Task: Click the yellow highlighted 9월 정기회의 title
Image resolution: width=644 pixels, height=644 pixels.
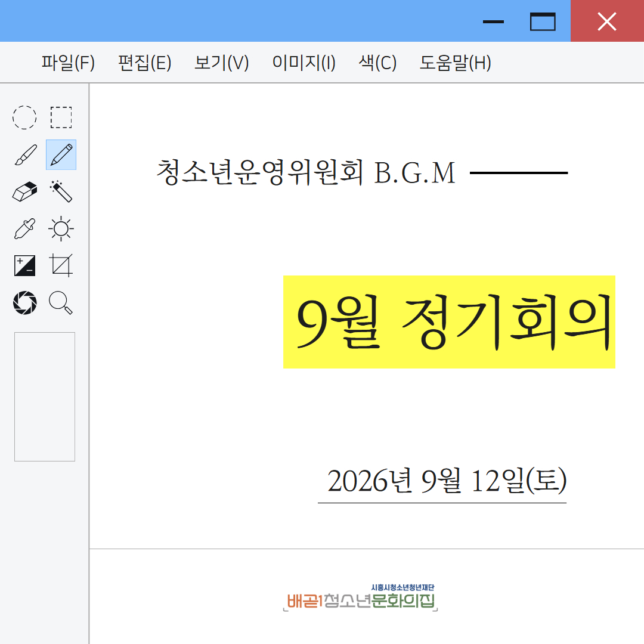Action: pos(450,322)
